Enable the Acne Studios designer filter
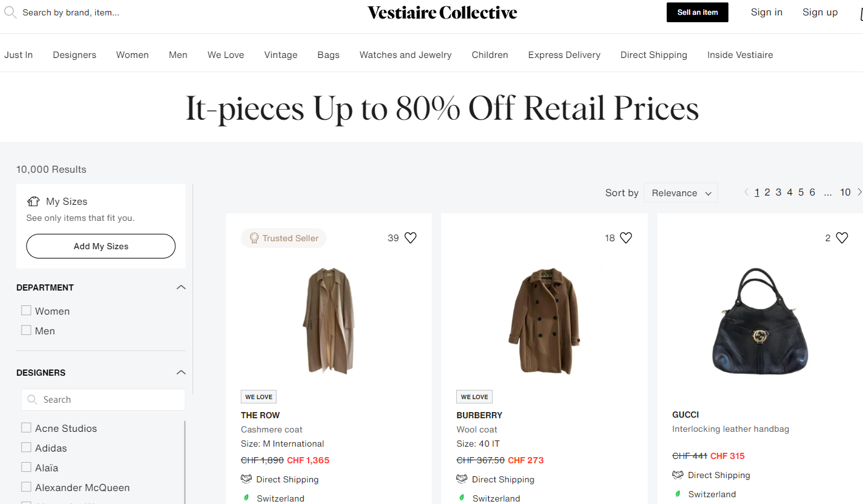The width and height of the screenshot is (863, 504). 26,428
